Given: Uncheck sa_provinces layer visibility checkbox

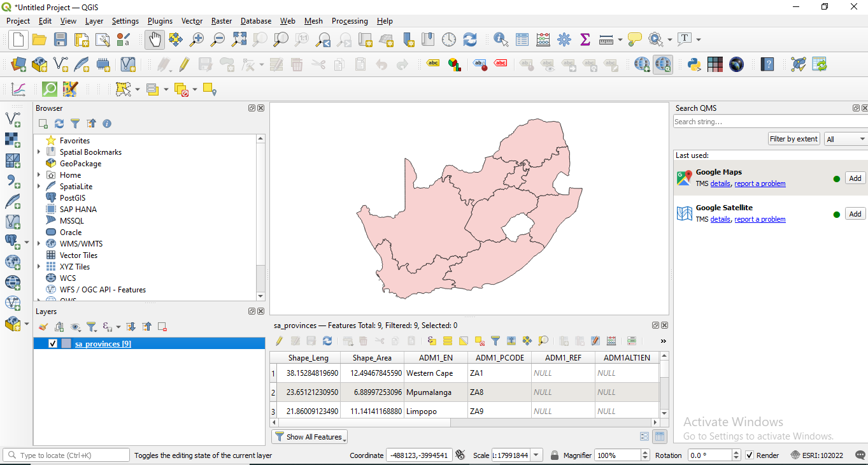Looking at the screenshot, I should point(53,344).
